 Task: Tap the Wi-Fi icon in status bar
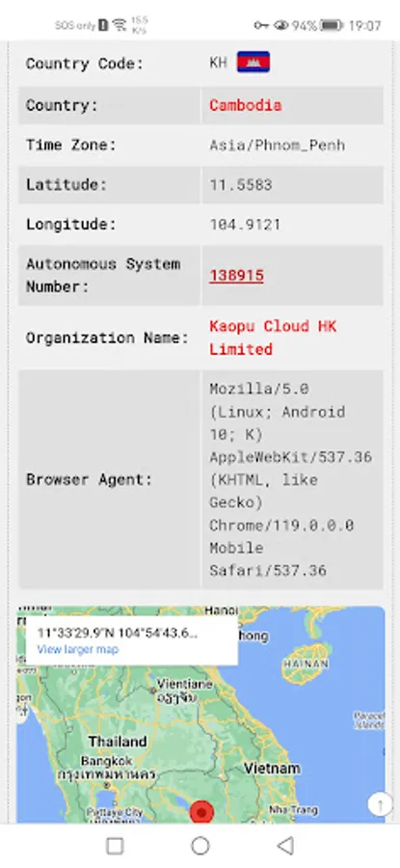[119, 25]
